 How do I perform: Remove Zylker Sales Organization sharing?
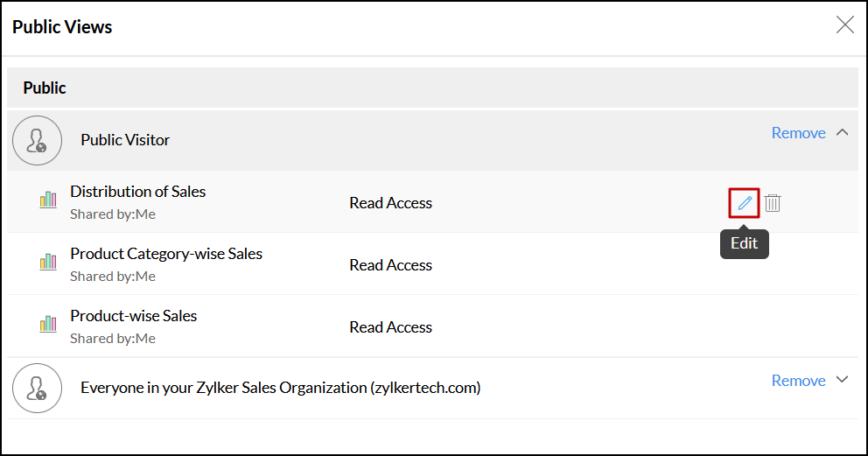798,381
